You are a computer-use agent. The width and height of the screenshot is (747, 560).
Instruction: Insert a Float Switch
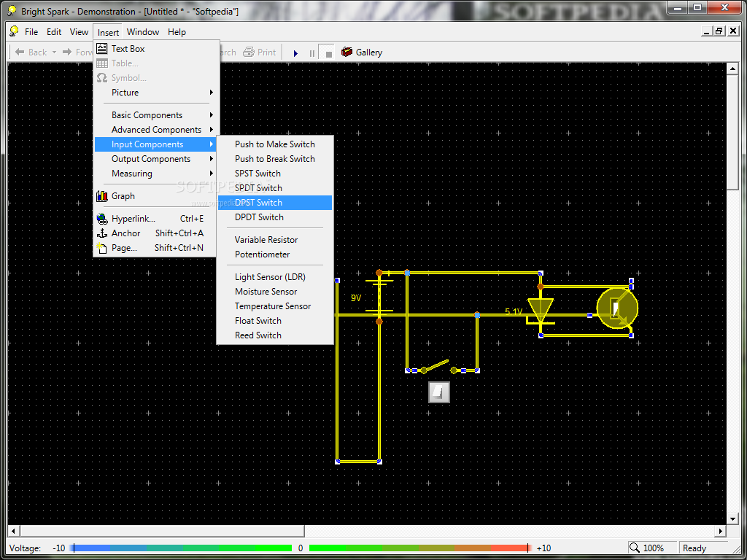(275, 321)
